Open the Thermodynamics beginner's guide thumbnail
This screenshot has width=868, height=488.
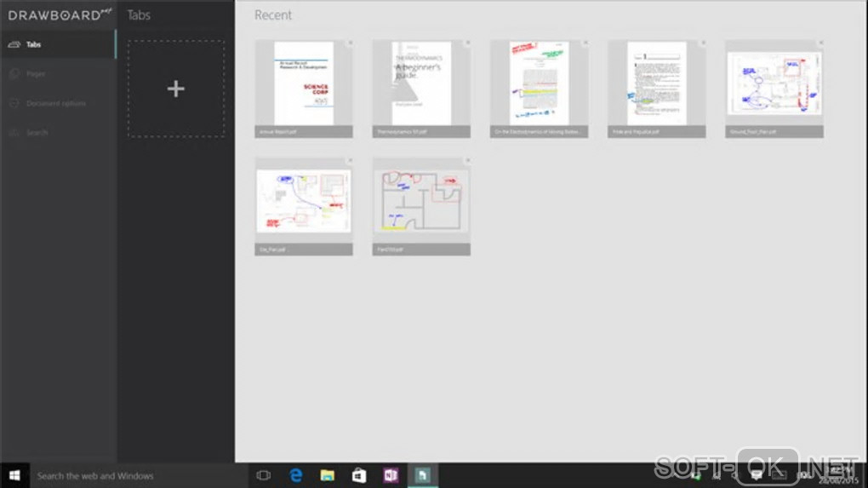click(421, 89)
